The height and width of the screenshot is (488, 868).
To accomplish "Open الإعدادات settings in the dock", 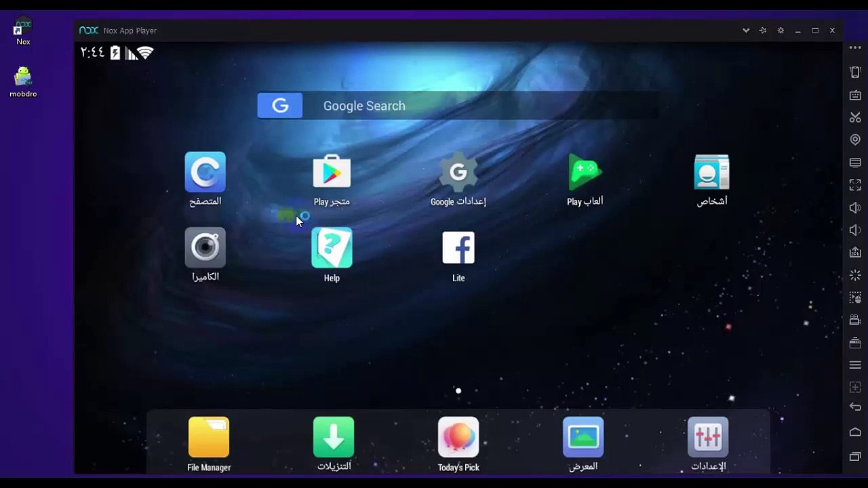I will (x=708, y=437).
